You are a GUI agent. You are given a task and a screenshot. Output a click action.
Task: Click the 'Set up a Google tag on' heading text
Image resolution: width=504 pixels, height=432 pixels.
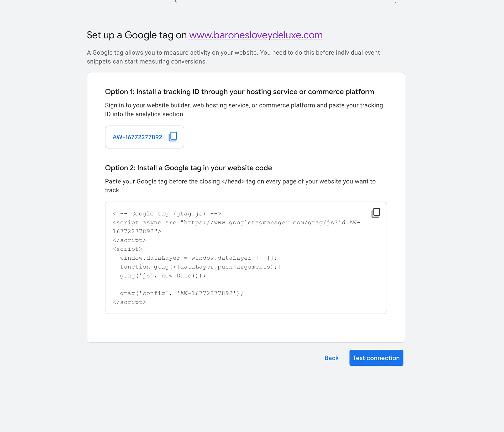tap(136, 35)
